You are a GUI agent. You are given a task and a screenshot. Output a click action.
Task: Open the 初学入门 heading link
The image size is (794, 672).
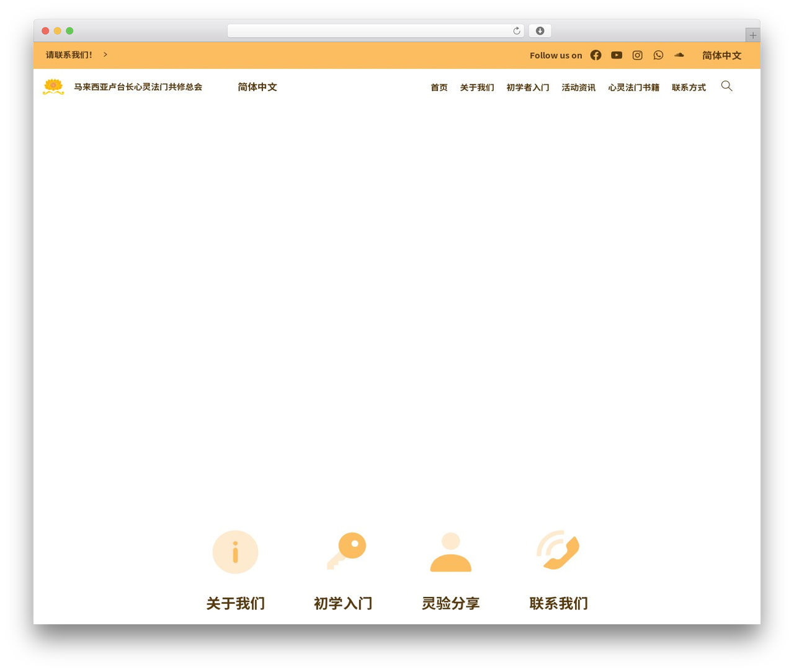pos(343,603)
